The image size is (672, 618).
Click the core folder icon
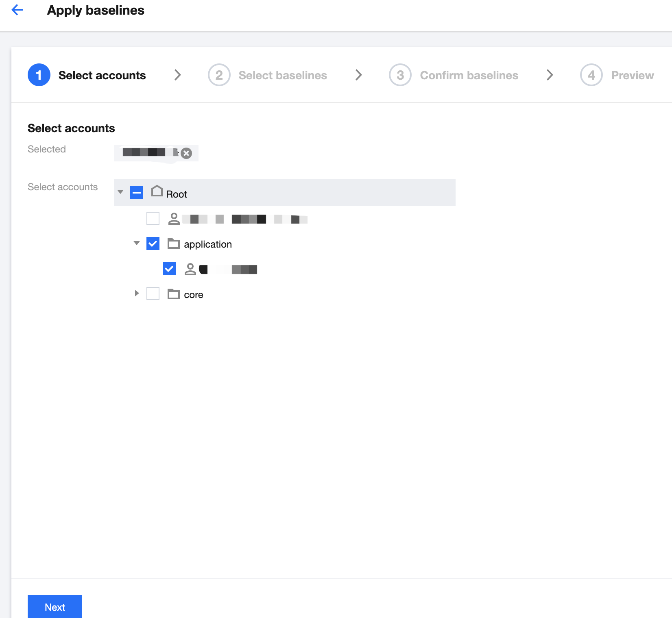(174, 294)
